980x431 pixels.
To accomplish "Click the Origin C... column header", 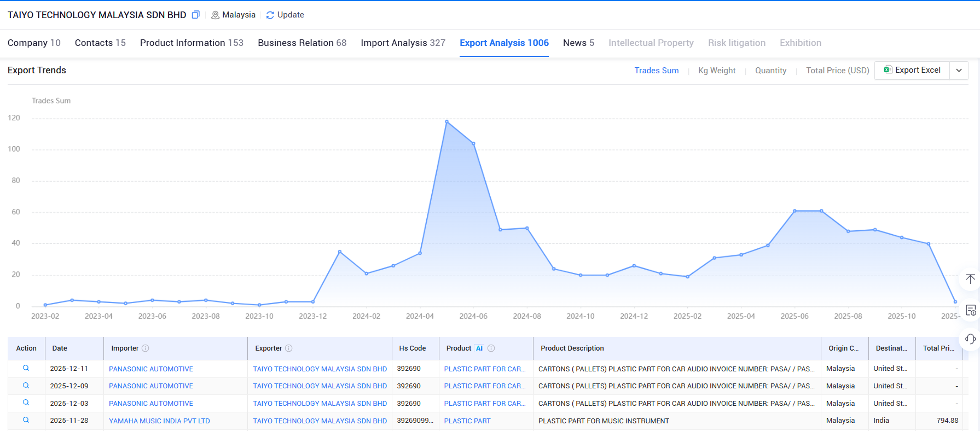I will coord(843,348).
